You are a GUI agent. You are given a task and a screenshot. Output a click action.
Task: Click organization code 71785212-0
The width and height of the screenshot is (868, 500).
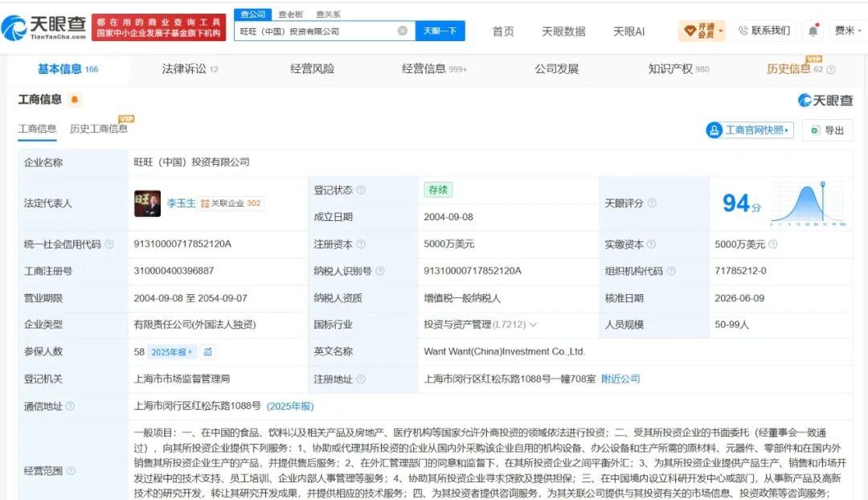(741, 271)
